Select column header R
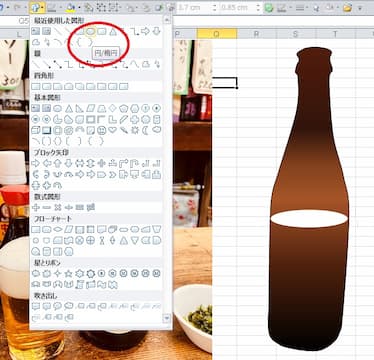The image size is (374, 360). click(256, 34)
